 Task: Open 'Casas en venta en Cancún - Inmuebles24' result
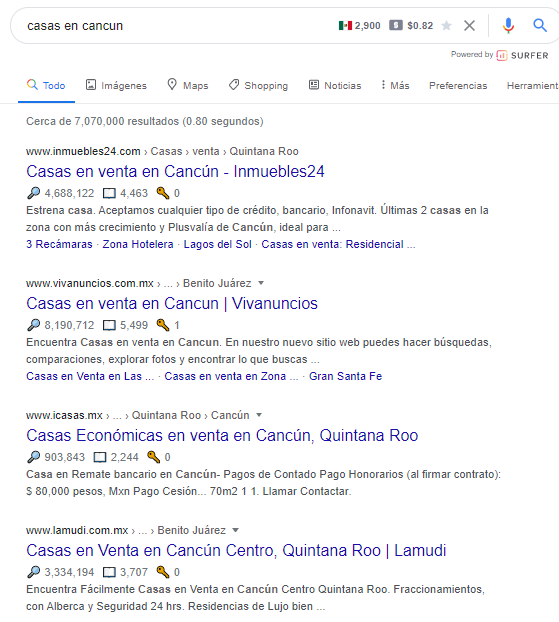tap(175, 171)
